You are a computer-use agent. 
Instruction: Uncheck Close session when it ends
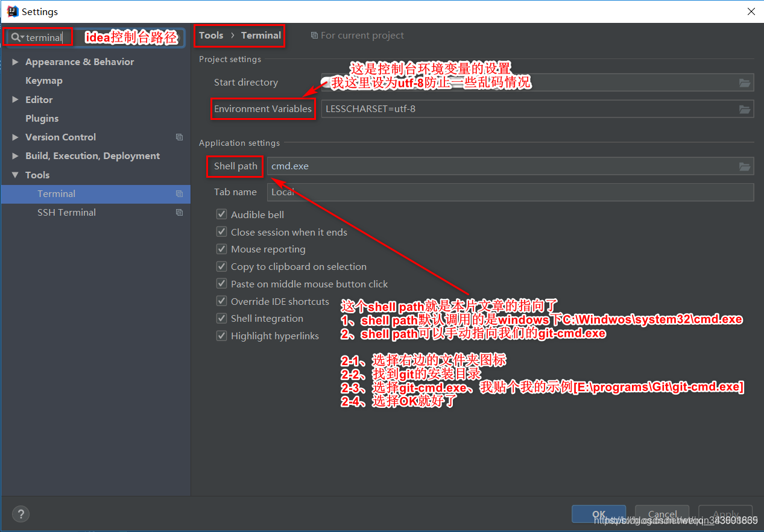221,232
